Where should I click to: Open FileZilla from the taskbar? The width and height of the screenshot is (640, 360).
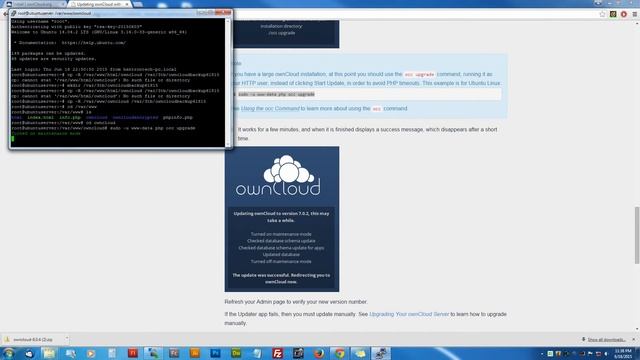[278, 353]
